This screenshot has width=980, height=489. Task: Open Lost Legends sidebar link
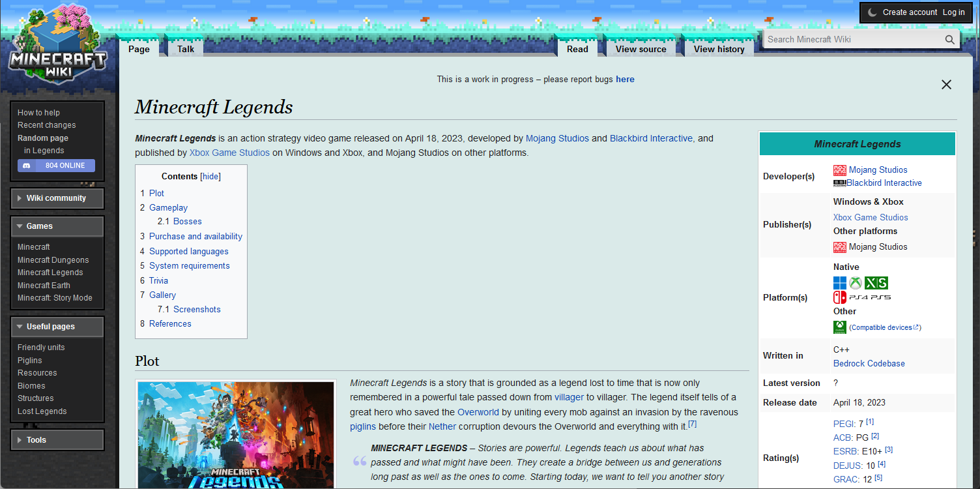(42, 411)
